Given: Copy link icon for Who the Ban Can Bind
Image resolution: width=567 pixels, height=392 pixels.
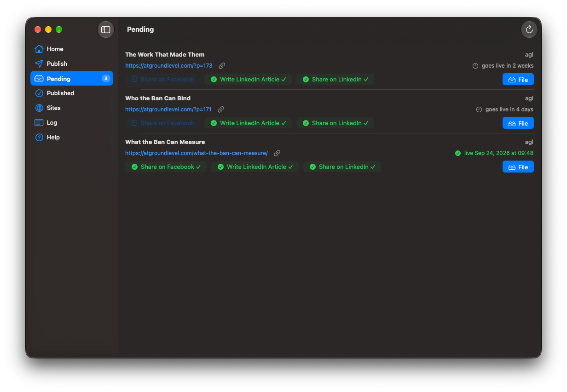Looking at the screenshot, I should tap(221, 110).
